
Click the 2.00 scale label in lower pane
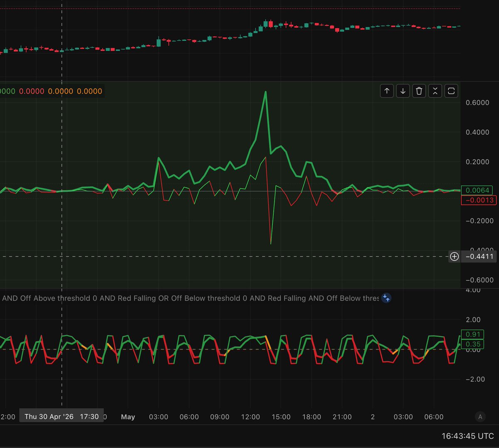point(473,320)
